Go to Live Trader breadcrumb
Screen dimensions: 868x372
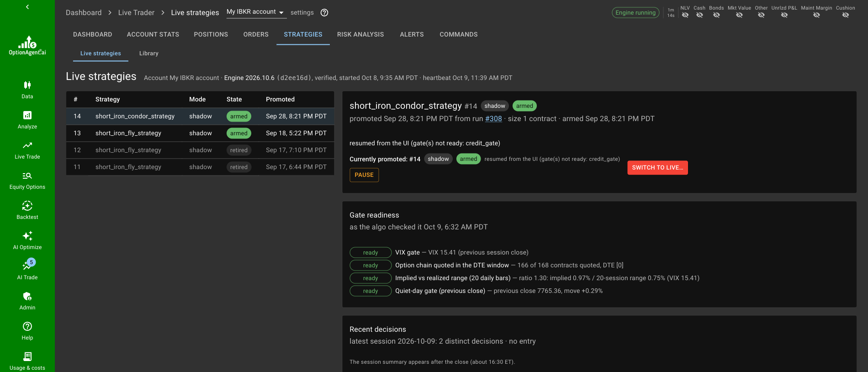point(136,13)
